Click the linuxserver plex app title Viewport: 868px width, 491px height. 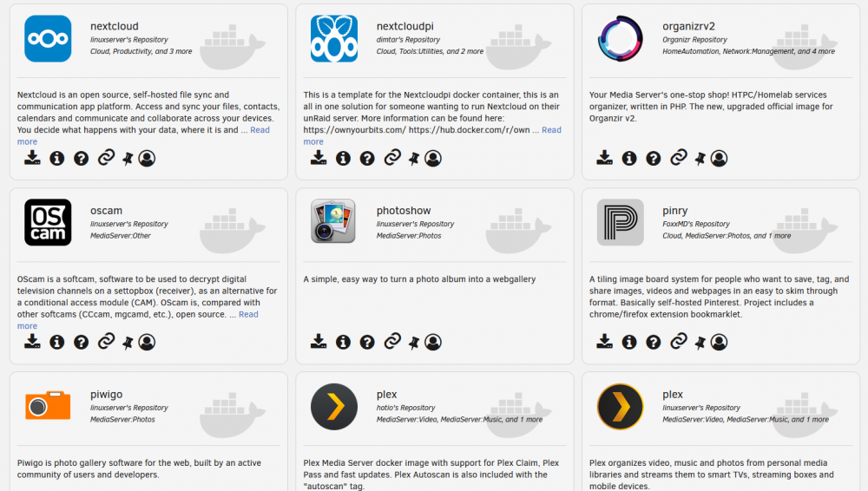point(673,394)
